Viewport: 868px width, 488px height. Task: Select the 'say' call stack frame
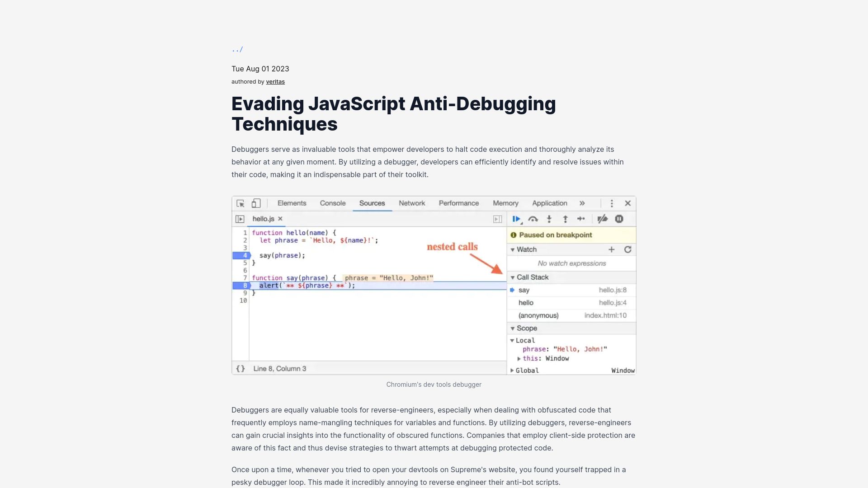tap(571, 290)
